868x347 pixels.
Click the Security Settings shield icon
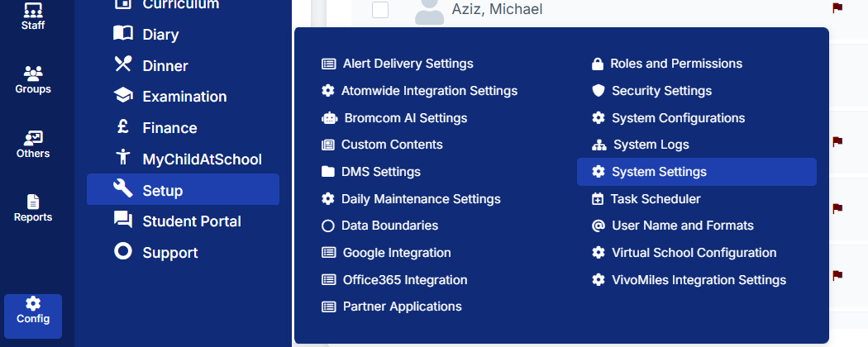pyautogui.click(x=599, y=91)
